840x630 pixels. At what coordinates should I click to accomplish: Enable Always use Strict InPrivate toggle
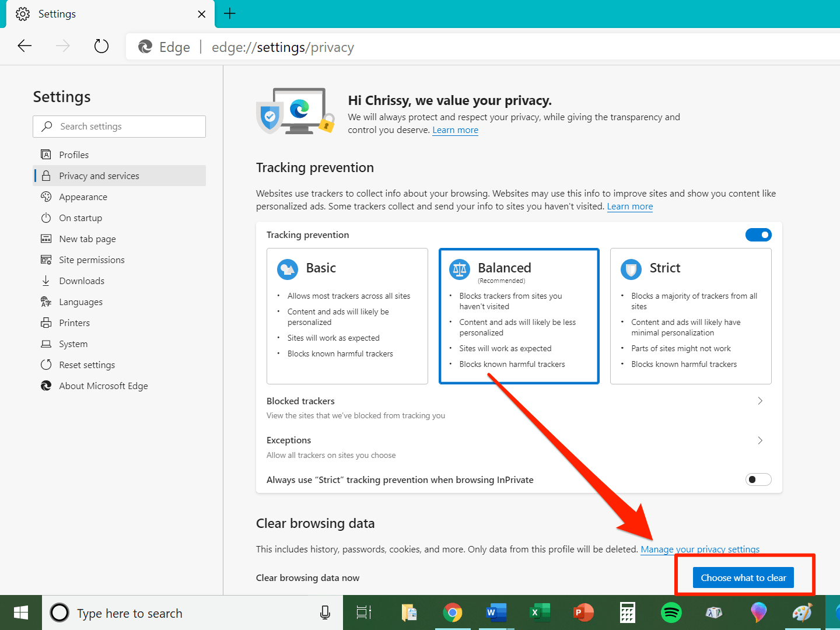pyautogui.click(x=758, y=480)
